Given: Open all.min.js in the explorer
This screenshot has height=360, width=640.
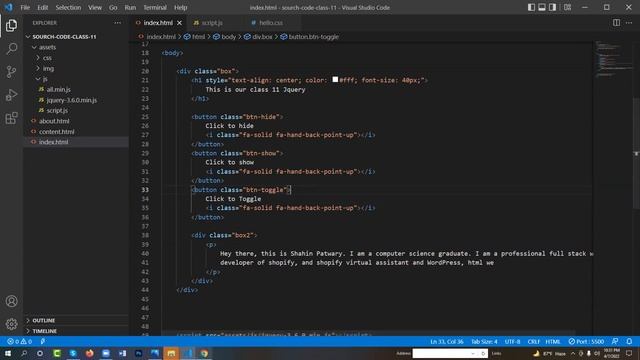Looking at the screenshot, I should 58,89.
